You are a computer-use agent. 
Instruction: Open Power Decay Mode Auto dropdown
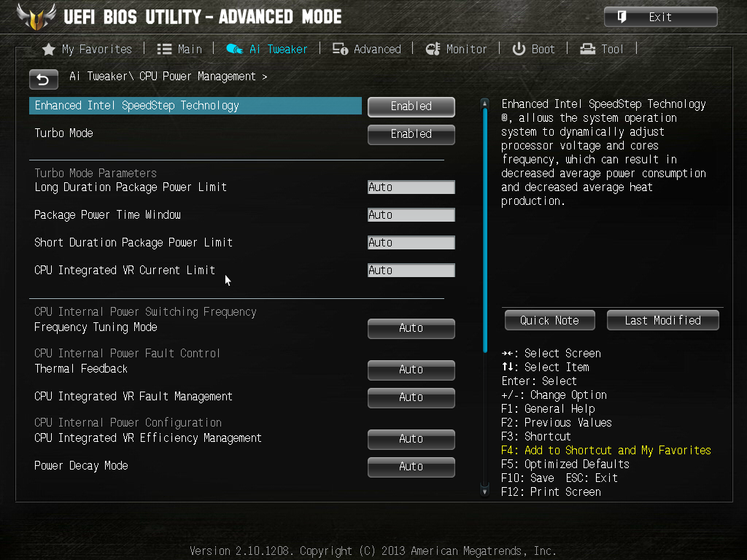tap(411, 467)
